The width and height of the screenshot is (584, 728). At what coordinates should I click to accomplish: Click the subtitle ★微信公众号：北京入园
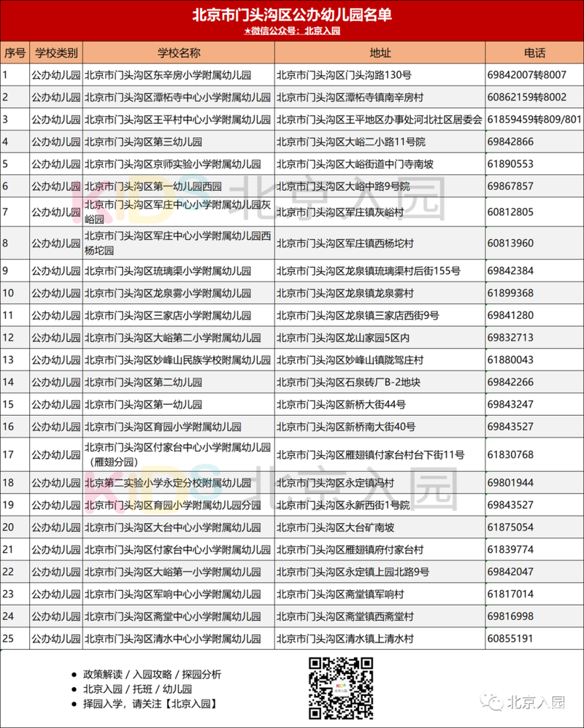click(x=292, y=31)
